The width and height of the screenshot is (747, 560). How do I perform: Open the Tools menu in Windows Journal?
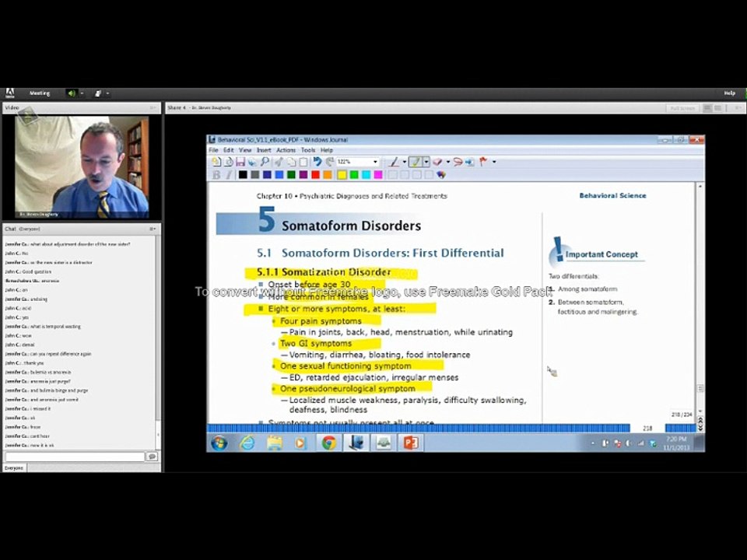(308, 150)
